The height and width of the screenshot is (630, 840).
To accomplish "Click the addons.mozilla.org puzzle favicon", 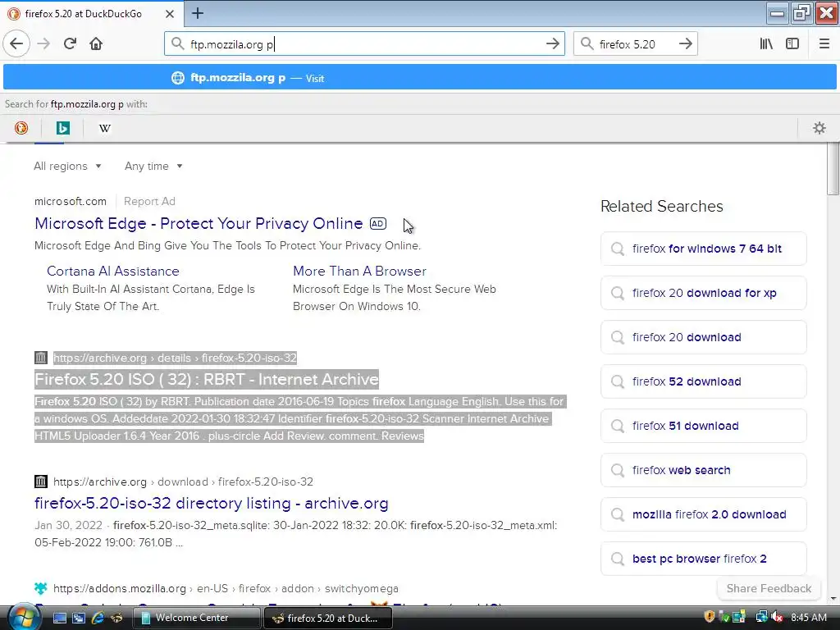I will (41, 587).
